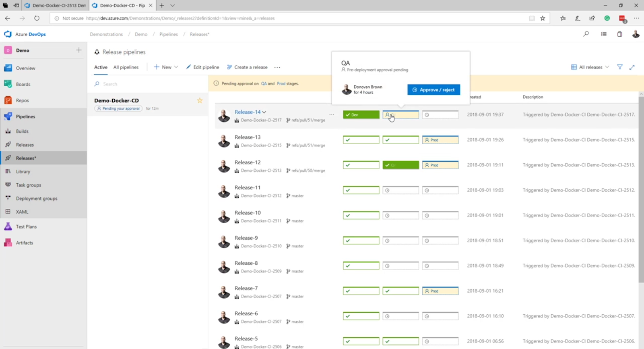The image size is (644, 349).
Task: Switch to Demo-Docker-CI-2513 browser tab
Action: tap(55, 6)
